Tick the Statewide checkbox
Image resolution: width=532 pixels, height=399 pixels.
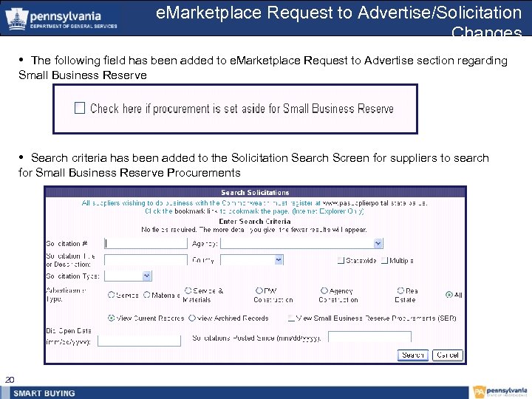(x=341, y=260)
